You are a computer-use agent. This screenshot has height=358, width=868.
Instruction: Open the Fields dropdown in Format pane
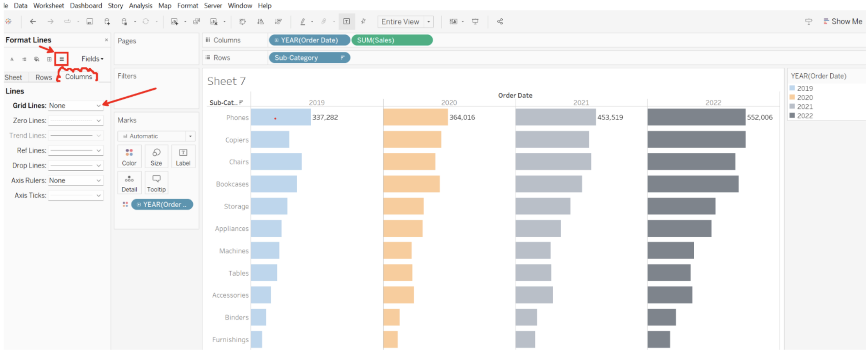92,59
